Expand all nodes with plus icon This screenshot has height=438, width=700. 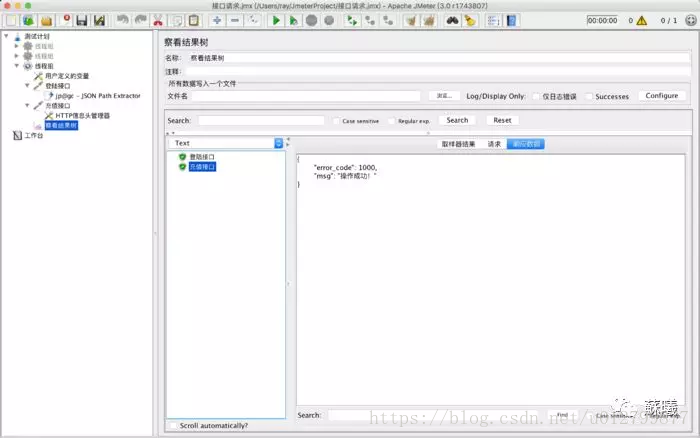click(x=217, y=21)
